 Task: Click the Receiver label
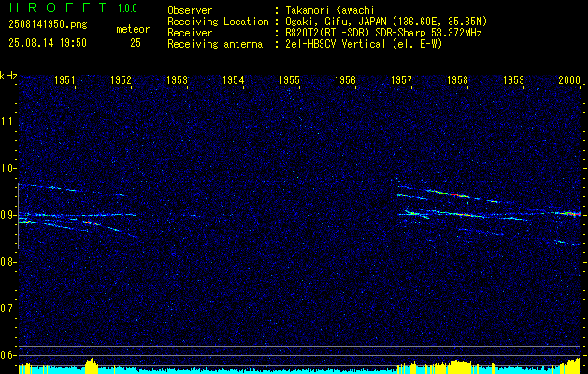(x=190, y=33)
